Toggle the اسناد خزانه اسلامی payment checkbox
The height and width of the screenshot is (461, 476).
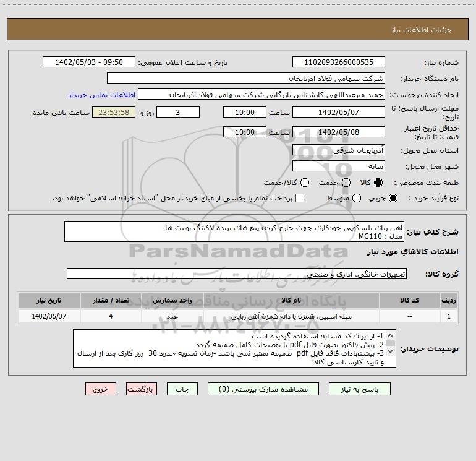(300, 198)
